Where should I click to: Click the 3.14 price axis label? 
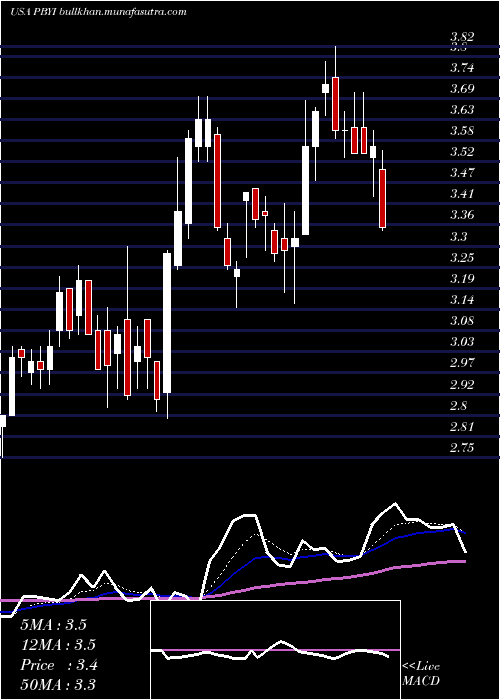coord(462,300)
